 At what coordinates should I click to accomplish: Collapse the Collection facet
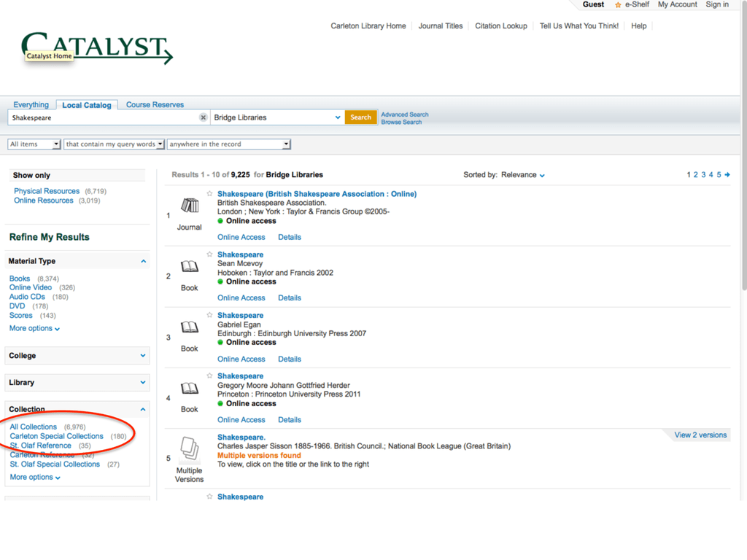coord(143,410)
